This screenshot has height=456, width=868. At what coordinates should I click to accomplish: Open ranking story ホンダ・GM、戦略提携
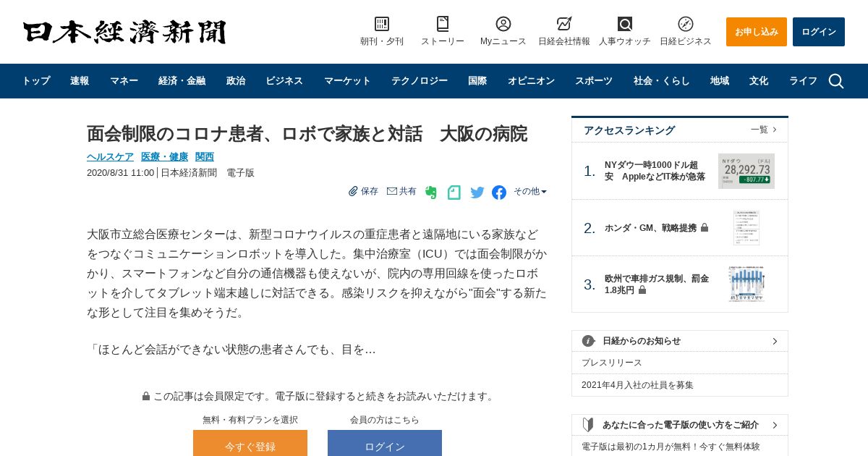click(x=650, y=228)
